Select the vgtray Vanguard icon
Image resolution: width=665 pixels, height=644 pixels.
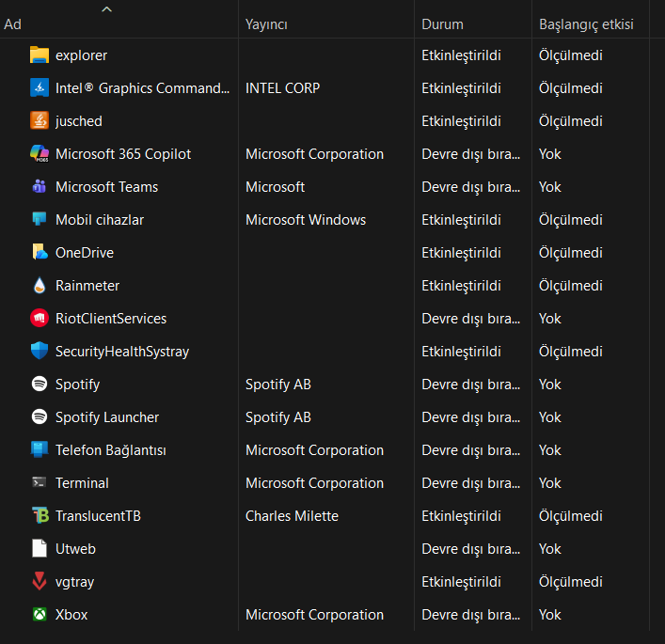40,581
